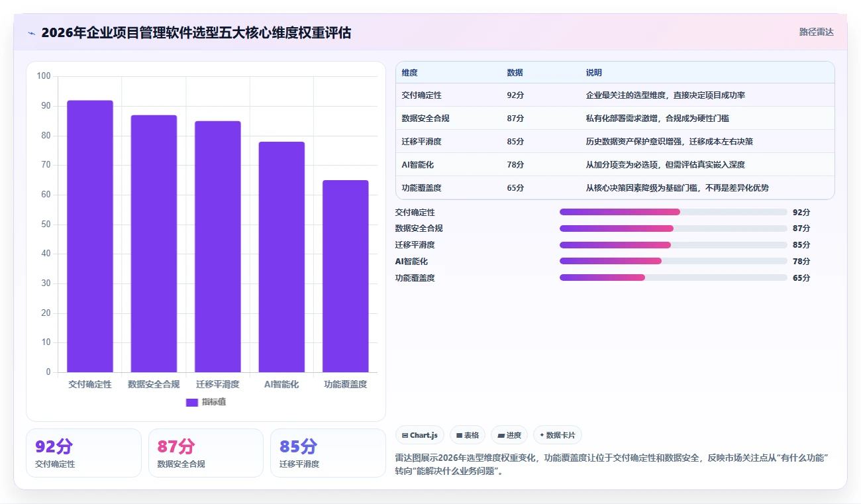The image size is (861, 504).
Task: Click the 迁移平滑度 progress bar
Action: click(674, 245)
